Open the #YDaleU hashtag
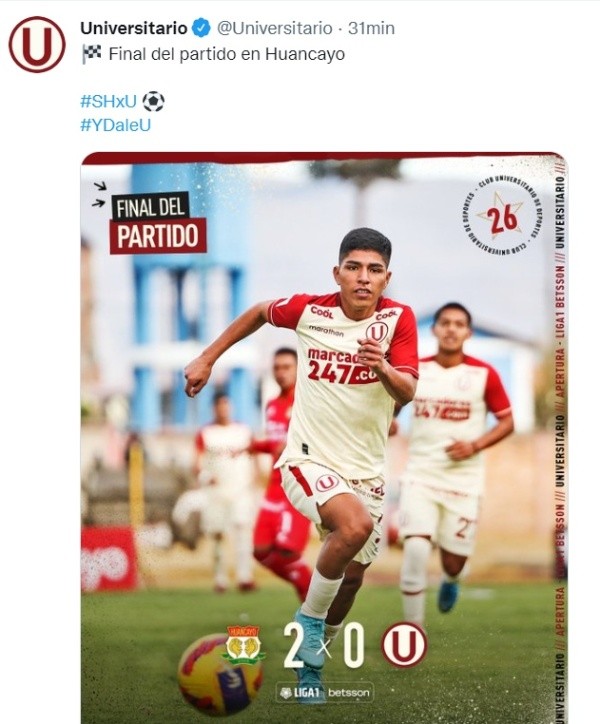This screenshot has width=600, height=724. [115, 125]
